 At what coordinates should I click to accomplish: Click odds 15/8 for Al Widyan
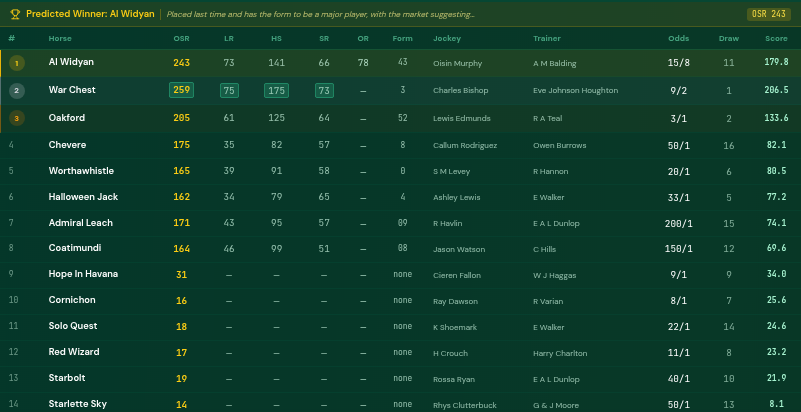pyautogui.click(x=678, y=63)
